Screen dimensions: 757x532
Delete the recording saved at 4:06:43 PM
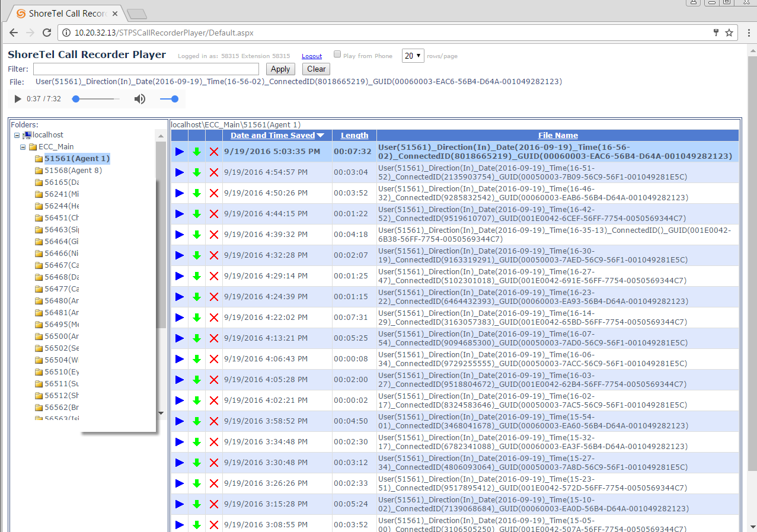tap(214, 359)
